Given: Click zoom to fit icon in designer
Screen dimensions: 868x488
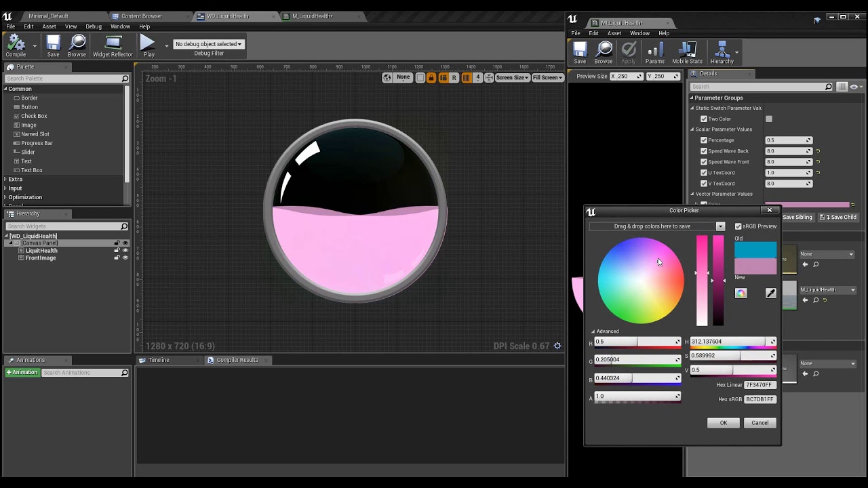Looking at the screenshot, I should [489, 77].
